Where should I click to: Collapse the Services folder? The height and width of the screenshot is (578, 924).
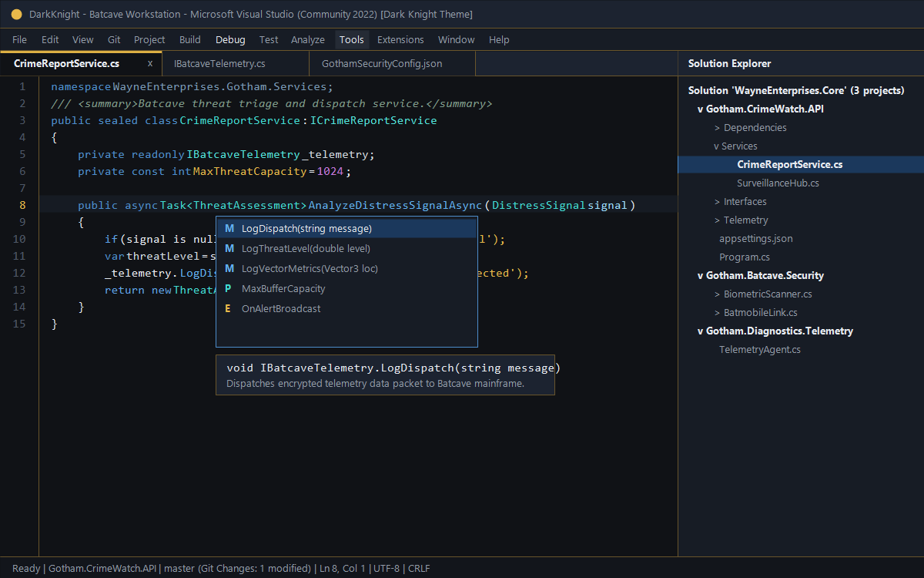(x=716, y=146)
